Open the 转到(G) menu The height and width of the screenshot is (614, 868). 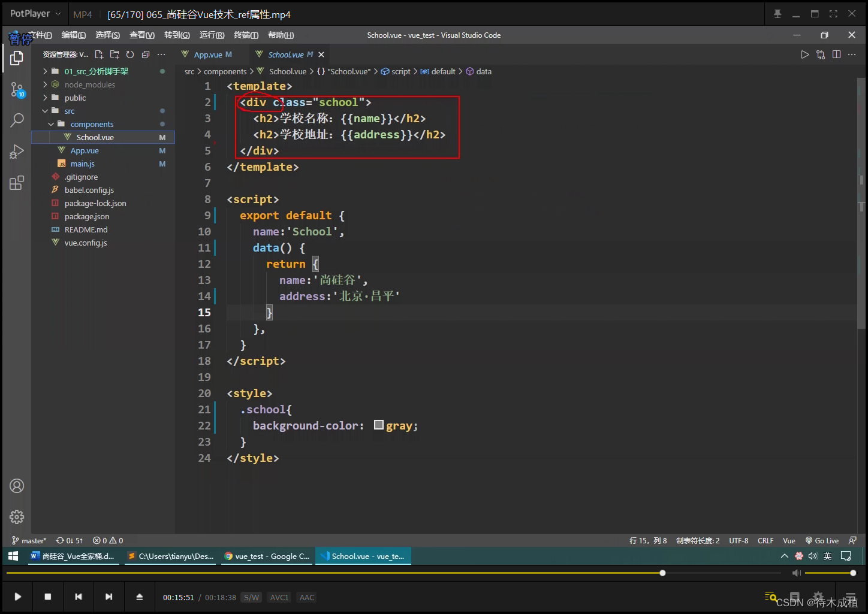click(x=177, y=35)
